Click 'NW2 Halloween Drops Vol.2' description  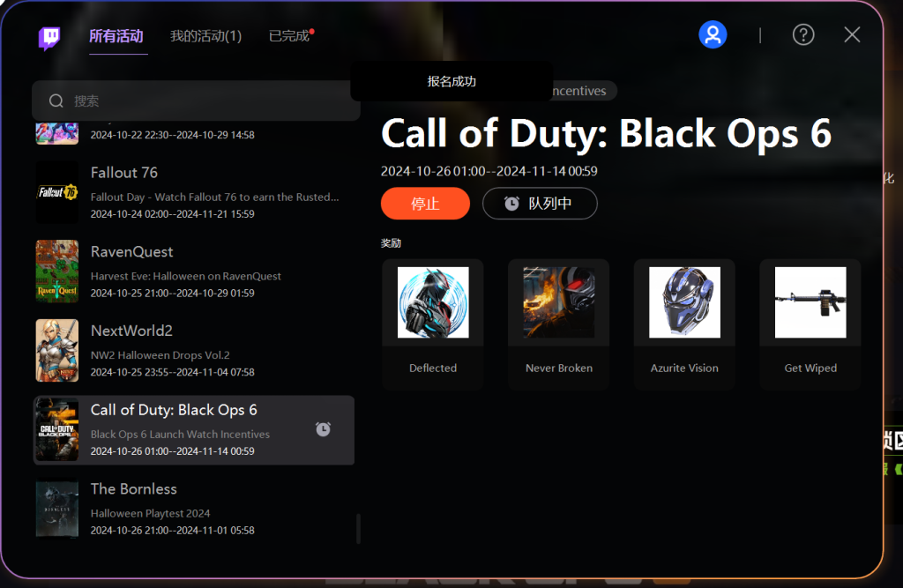160,355
